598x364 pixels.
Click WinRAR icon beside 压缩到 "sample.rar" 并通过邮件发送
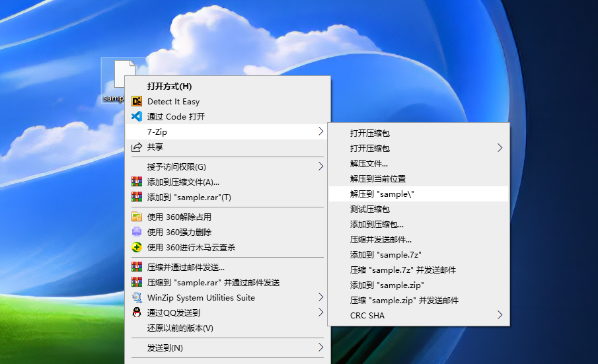137,282
